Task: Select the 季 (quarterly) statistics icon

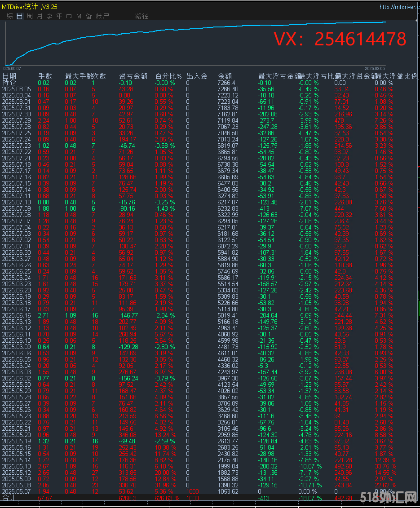Action: tap(49, 16)
